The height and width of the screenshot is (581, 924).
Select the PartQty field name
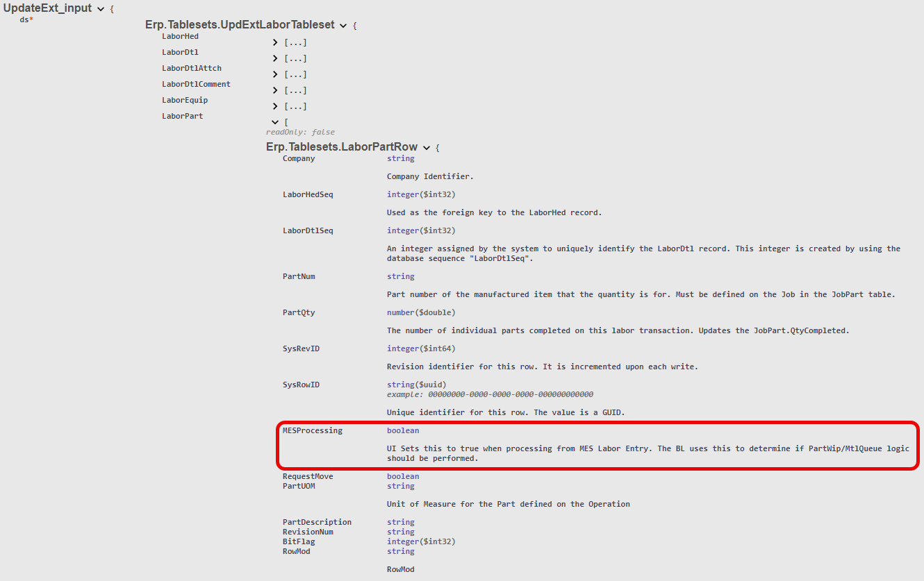299,312
